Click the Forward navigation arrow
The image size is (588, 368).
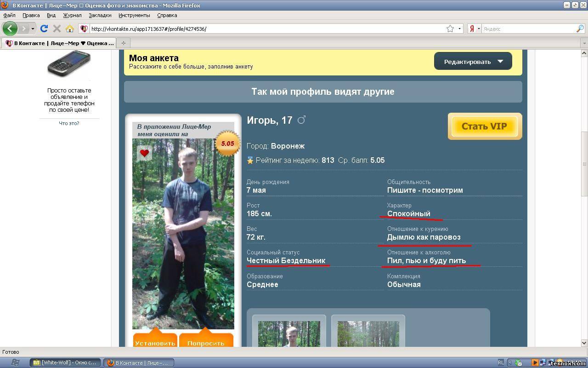tap(23, 29)
